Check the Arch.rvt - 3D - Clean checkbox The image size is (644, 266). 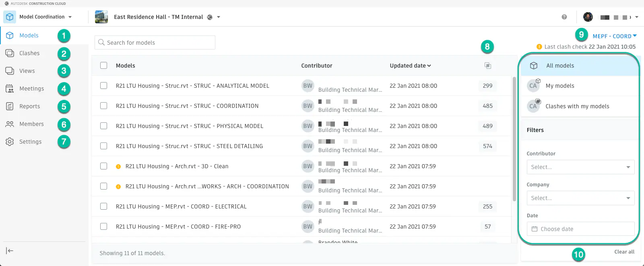click(104, 166)
